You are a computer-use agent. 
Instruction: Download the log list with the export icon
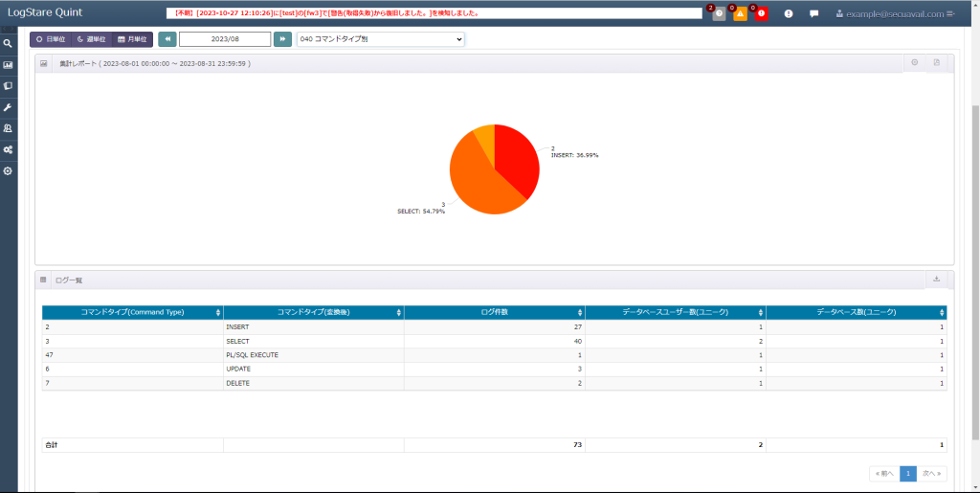point(936,280)
